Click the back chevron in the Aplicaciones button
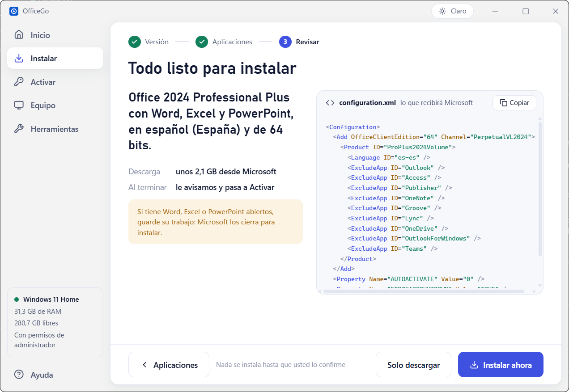The image size is (569, 392). coord(144,365)
